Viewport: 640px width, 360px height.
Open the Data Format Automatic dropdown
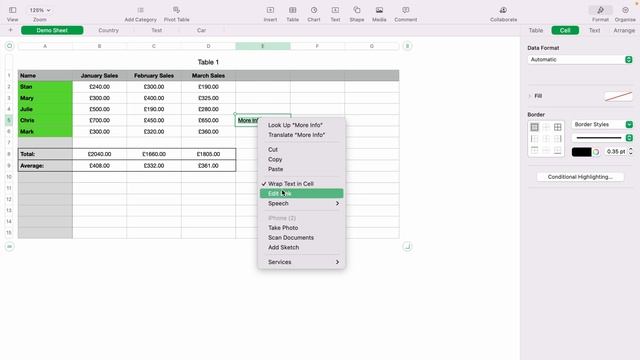point(580,60)
